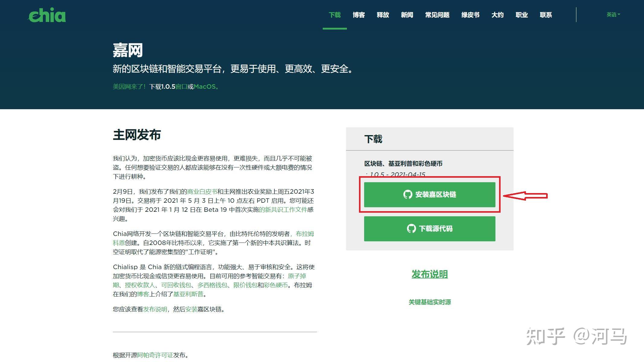644x362 pixels.
Task: Open the 博客 menu item
Action: click(x=359, y=15)
